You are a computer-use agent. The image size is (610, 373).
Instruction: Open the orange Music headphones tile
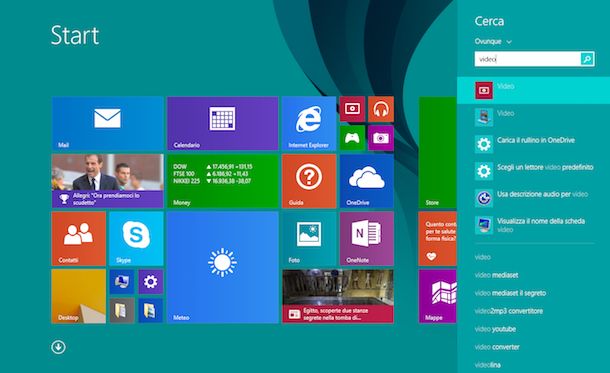381,109
